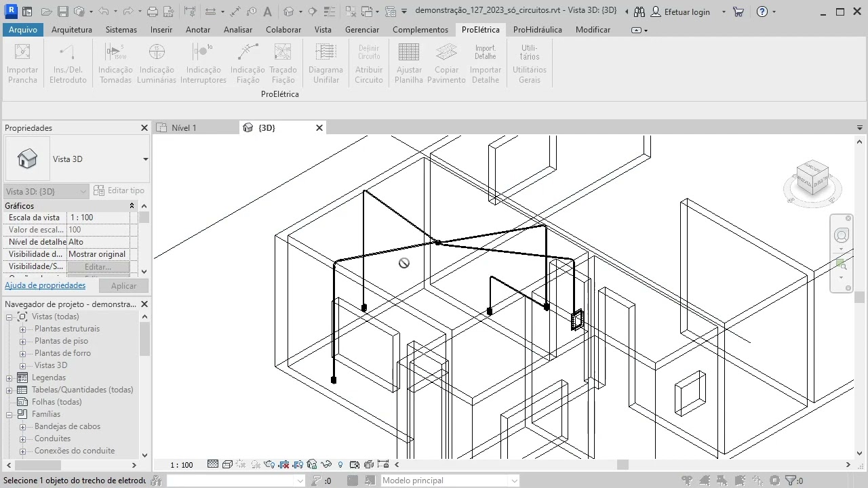Open Ajuda de propriedades link
This screenshot has height=488, width=868.
(x=45, y=285)
